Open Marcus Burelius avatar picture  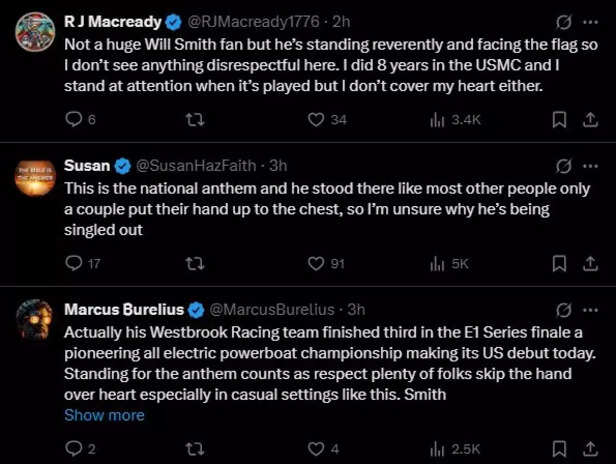point(35,322)
